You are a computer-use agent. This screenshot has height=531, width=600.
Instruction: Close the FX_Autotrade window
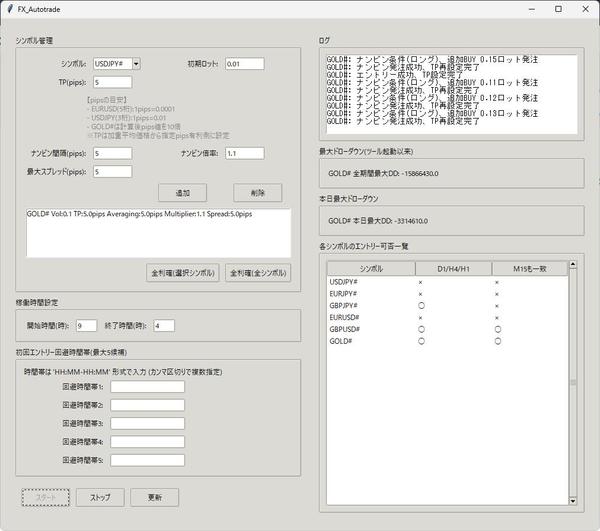point(585,9)
